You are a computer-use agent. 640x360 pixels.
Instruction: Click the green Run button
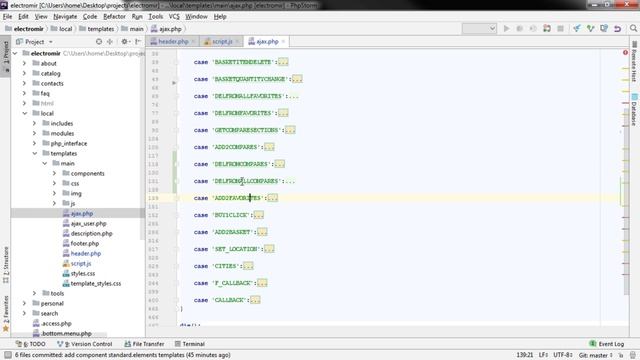(507, 29)
